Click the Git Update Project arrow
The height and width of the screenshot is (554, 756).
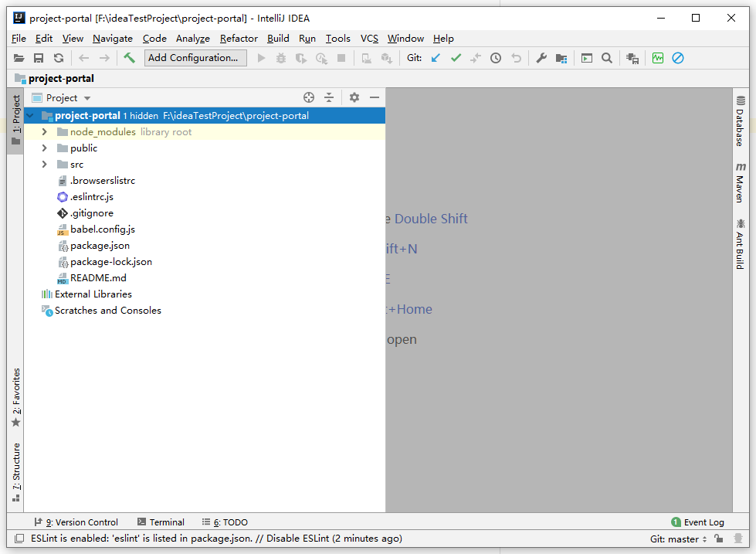point(436,59)
